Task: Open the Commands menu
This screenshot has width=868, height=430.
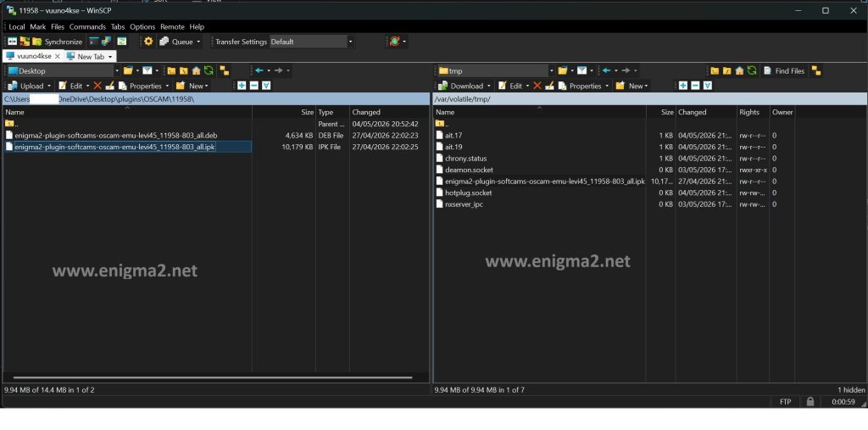Action: click(x=87, y=26)
